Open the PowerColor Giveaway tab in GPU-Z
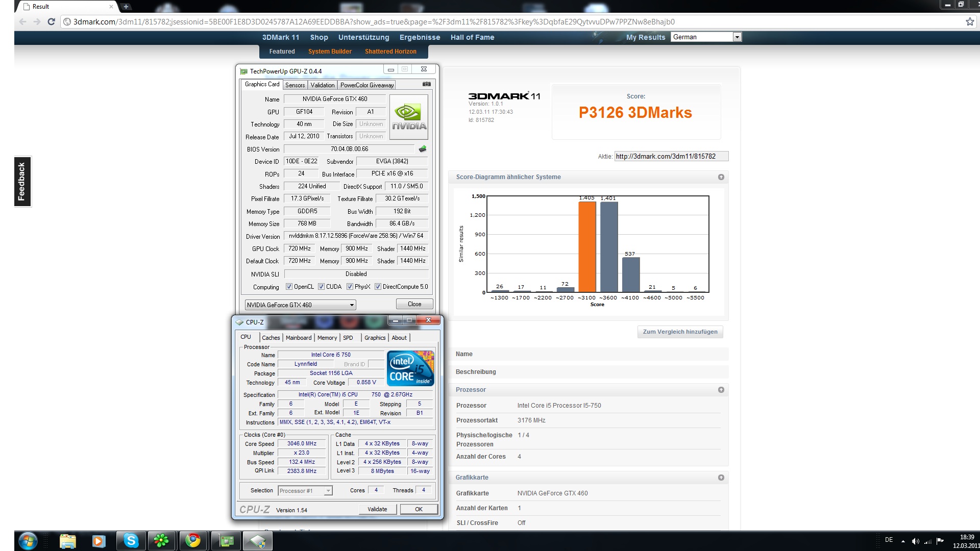 [x=367, y=85]
